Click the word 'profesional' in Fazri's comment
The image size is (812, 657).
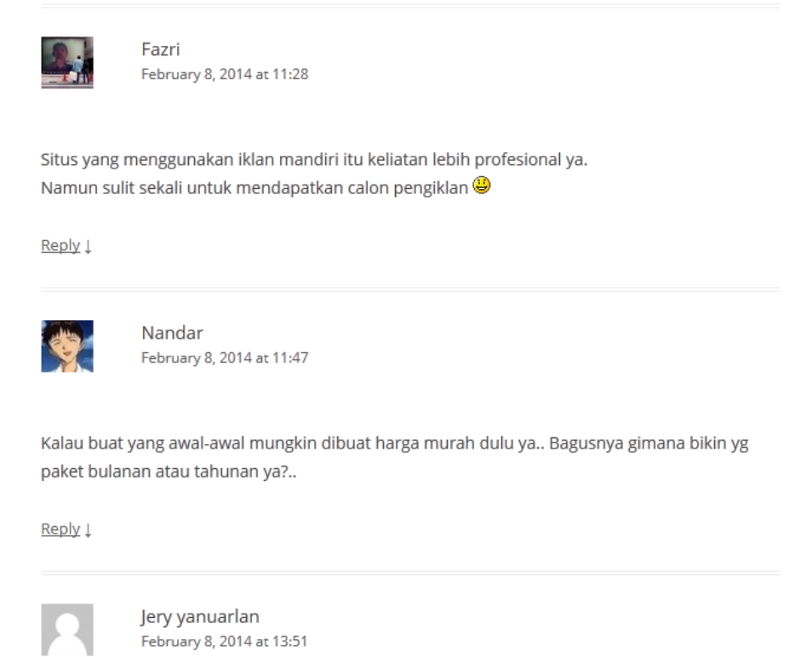pos(518,159)
